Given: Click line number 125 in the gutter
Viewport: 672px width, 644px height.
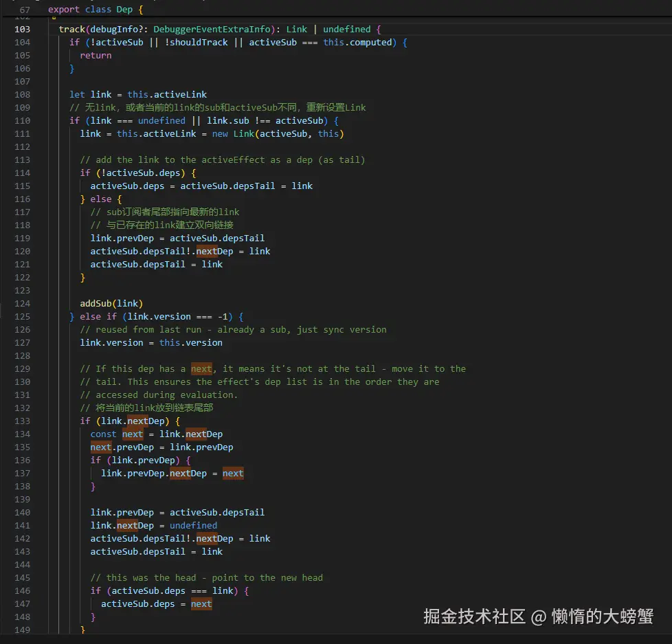Looking at the screenshot, I should pos(22,317).
